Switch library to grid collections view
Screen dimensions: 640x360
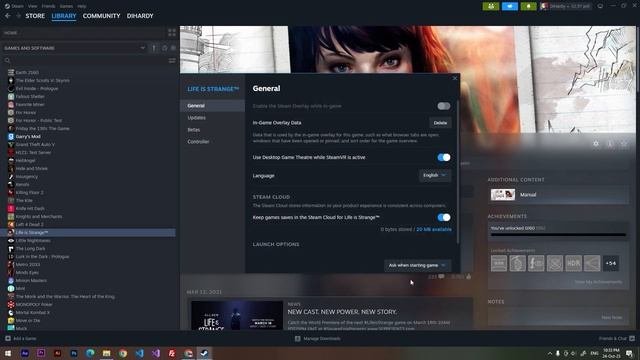pyautogui.click(x=172, y=33)
